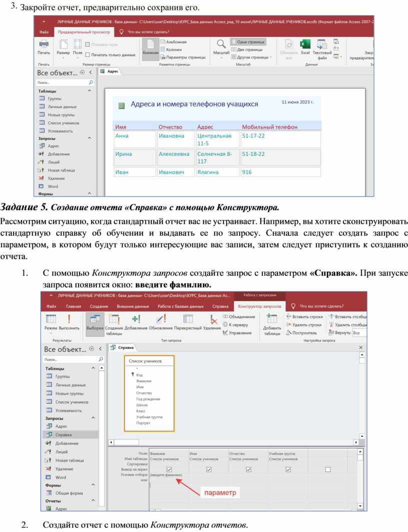Open the Работа с базами данных tab
The height and width of the screenshot is (532, 408).
180,306
